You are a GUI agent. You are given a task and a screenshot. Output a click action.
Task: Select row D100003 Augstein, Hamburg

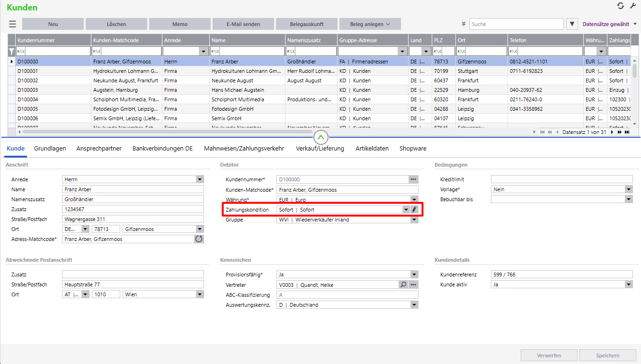pos(320,90)
